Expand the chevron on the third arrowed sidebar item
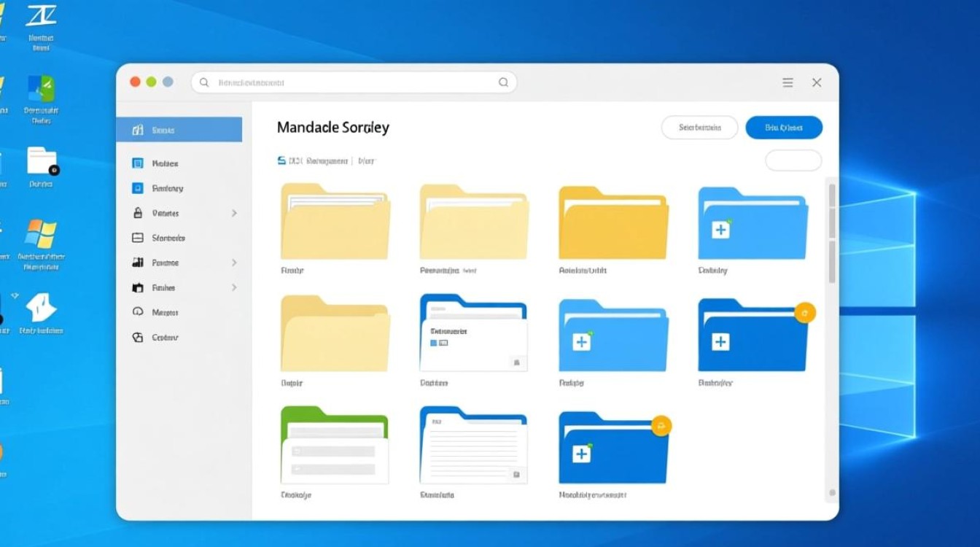 tap(234, 287)
